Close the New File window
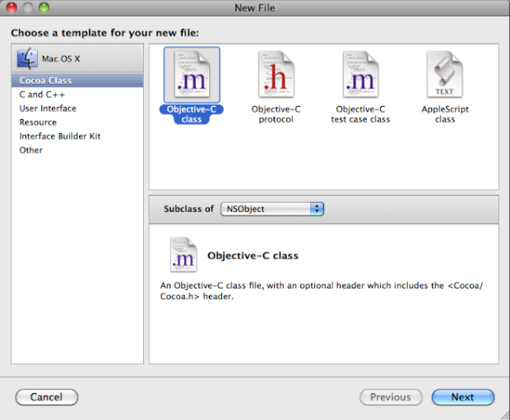 click(12, 7)
